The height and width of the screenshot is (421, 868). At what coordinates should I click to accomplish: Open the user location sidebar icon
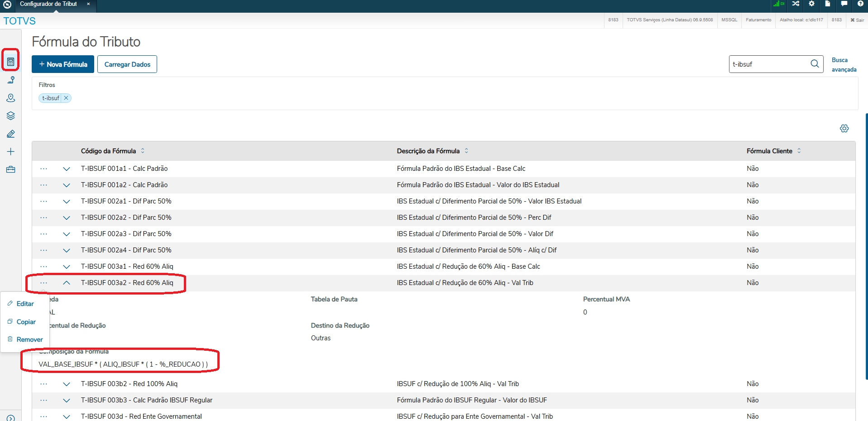pos(11,98)
